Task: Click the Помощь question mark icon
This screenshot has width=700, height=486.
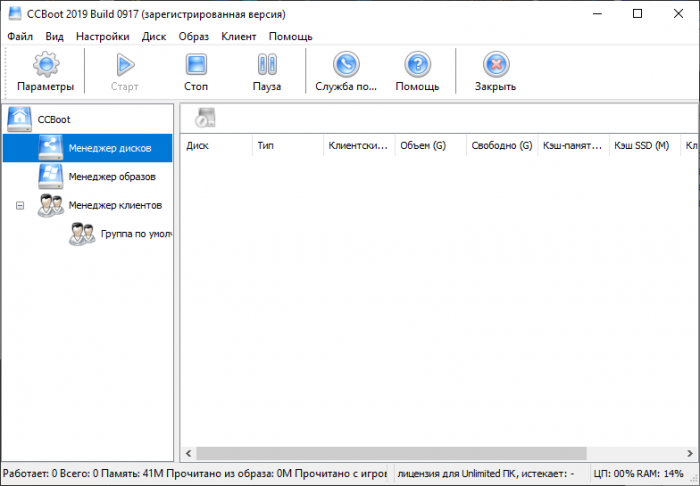Action: pos(417,66)
